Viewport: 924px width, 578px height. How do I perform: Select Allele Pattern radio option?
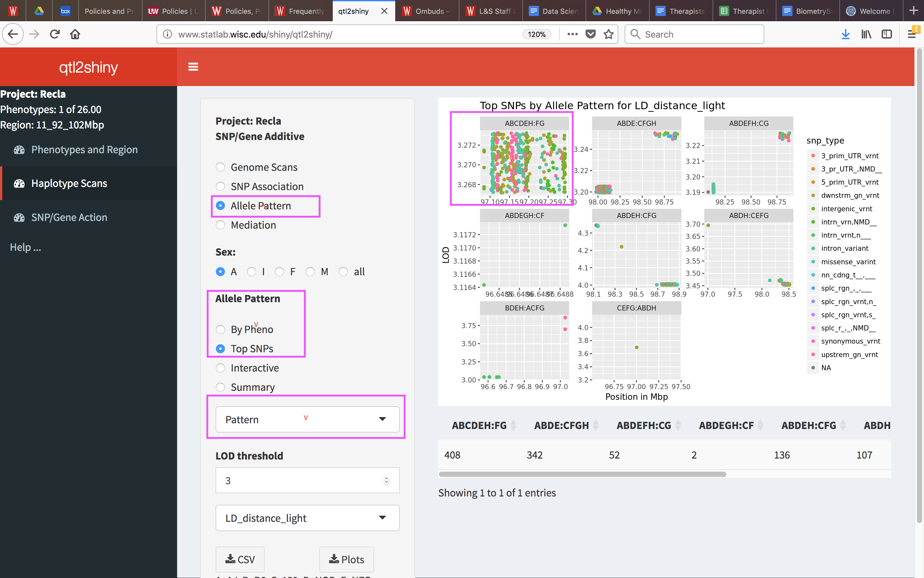pyautogui.click(x=220, y=205)
